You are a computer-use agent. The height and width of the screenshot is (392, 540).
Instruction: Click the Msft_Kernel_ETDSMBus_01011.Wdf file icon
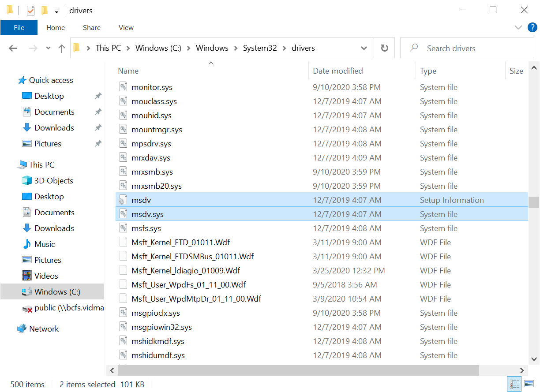point(123,257)
